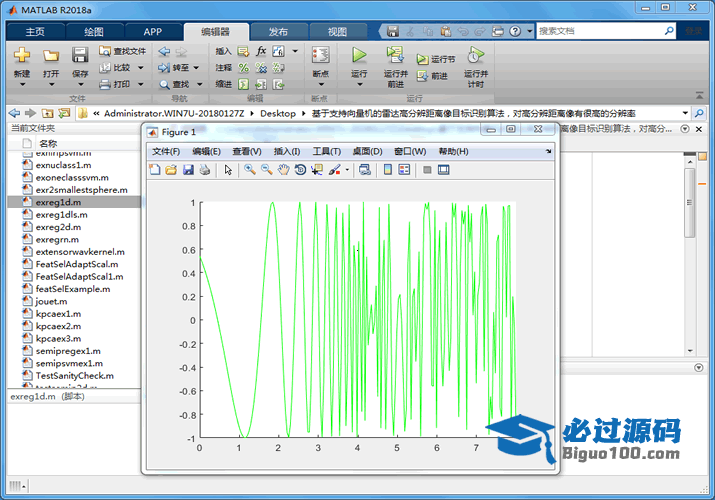Open the Print (打印) dropdown arrow
Image resolution: width=715 pixels, height=500 pixels.
pos(140,84)
